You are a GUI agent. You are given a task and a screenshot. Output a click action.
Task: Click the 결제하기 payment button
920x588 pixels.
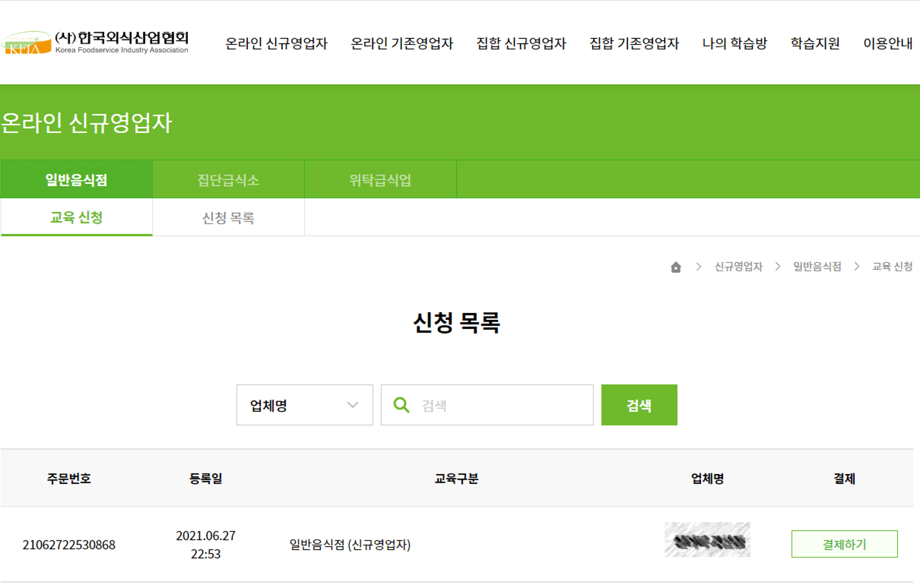(x=844, y=544)
